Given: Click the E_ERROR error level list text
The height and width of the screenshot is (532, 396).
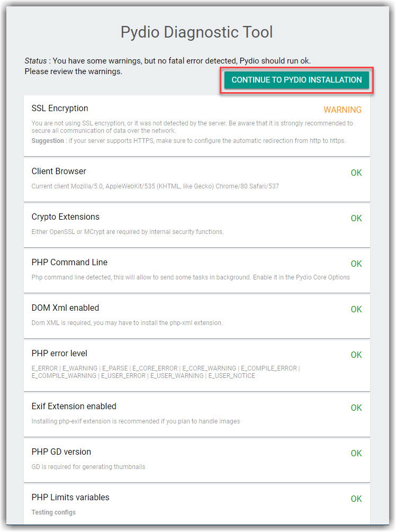Looking at the screenshot, I should pyautogui.click(x=166, y=372).
